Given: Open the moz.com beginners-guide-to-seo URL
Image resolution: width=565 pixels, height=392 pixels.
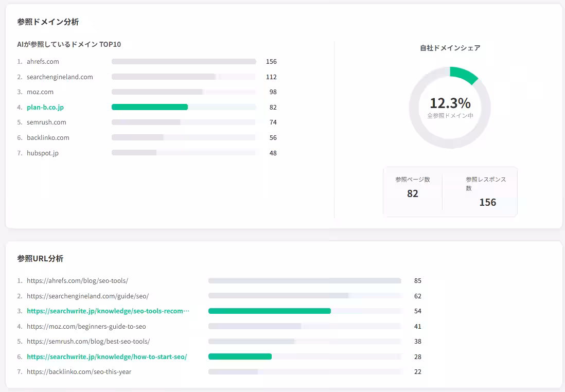Looking at the screenshot, I should coord(86,327).
